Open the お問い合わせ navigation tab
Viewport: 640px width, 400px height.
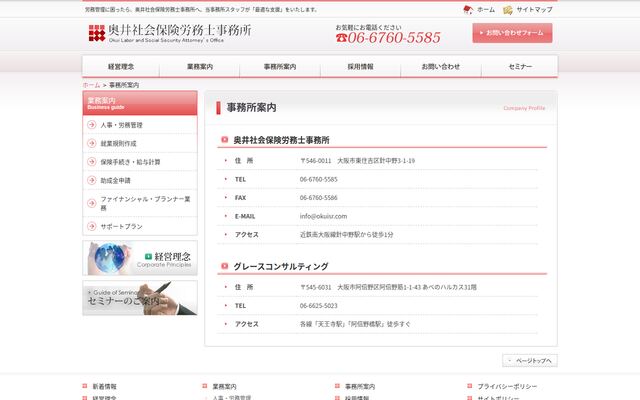click(441, 67)
